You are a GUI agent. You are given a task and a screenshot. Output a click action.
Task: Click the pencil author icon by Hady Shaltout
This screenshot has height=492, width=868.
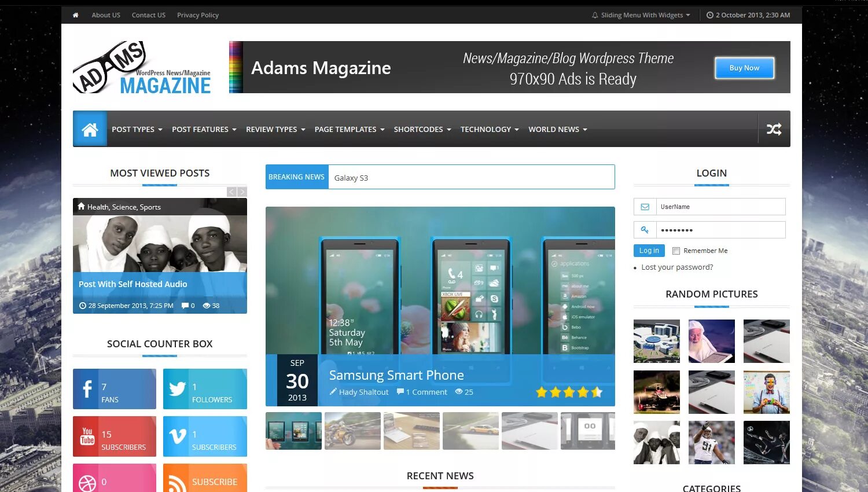tap(333, 392)
